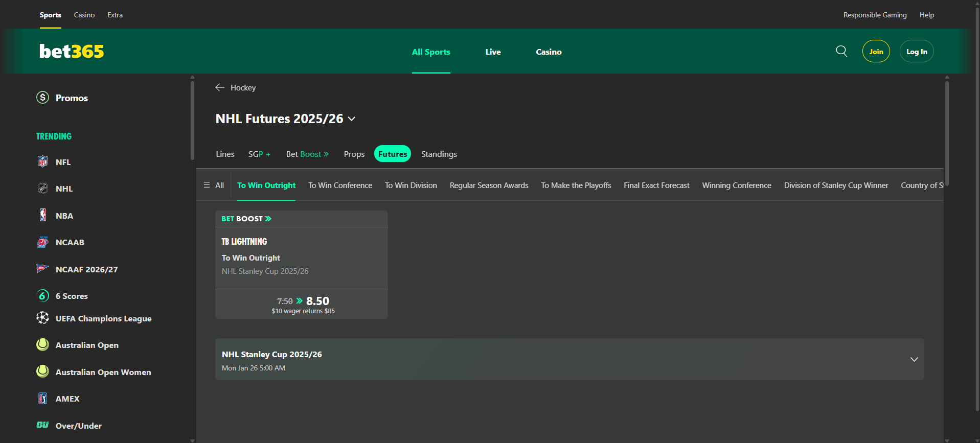Click the NHL league icon
980x443 pixels.
[x=43, y=189]
